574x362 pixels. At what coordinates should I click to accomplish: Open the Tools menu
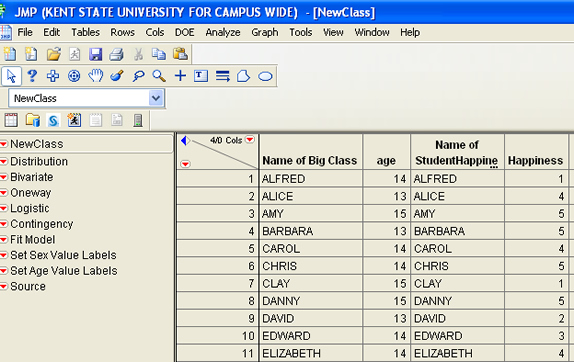click(x=301, y=33)
